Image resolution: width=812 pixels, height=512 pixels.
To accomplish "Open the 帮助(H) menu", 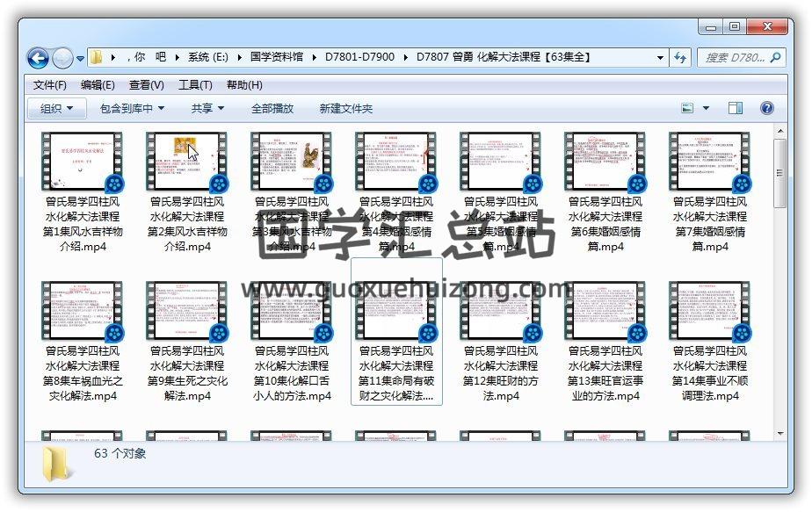I will [244, 85].
